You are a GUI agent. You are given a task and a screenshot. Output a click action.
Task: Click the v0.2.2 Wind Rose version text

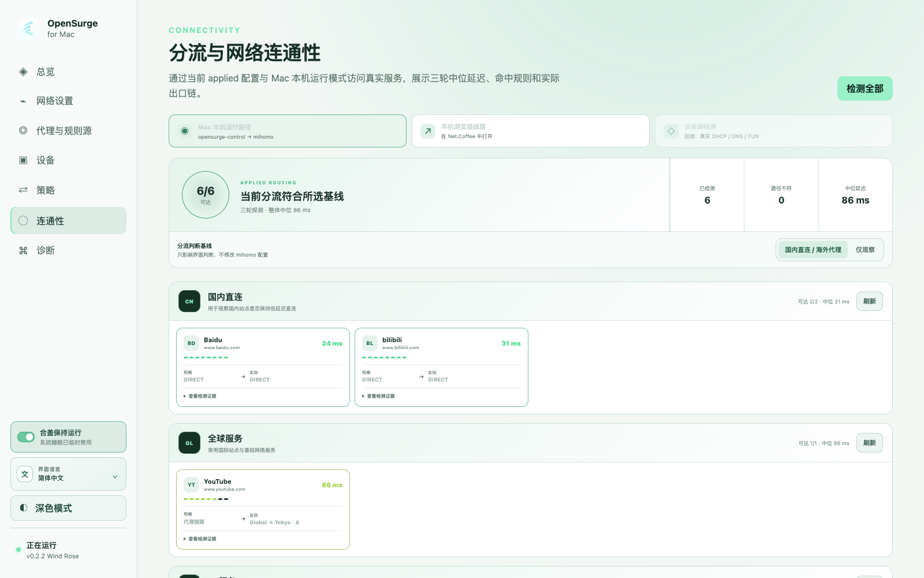[x=53, y=556]
